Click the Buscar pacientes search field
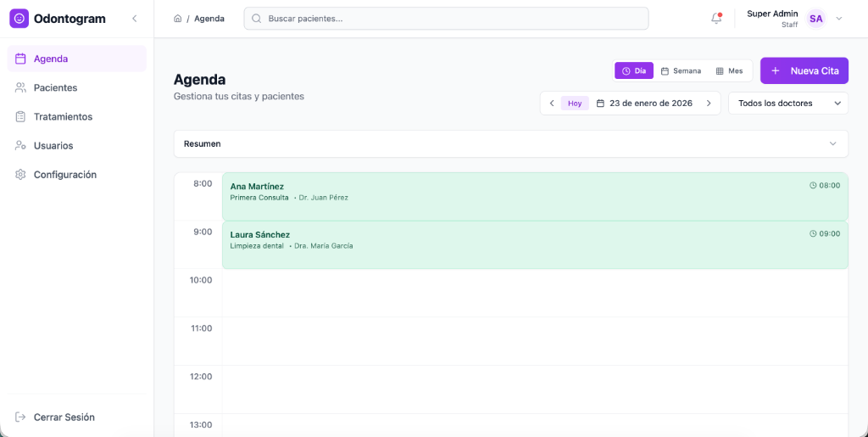 pos(446,19)
